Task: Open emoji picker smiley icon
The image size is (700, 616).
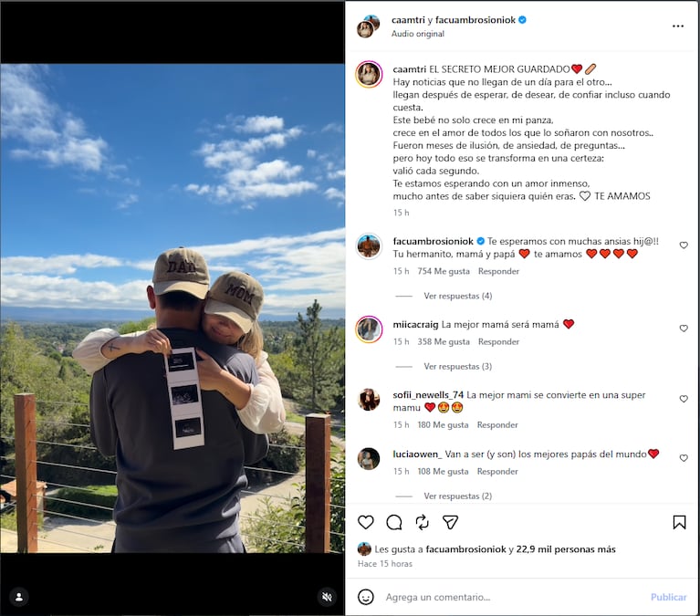Action: [x=366, y=597]
